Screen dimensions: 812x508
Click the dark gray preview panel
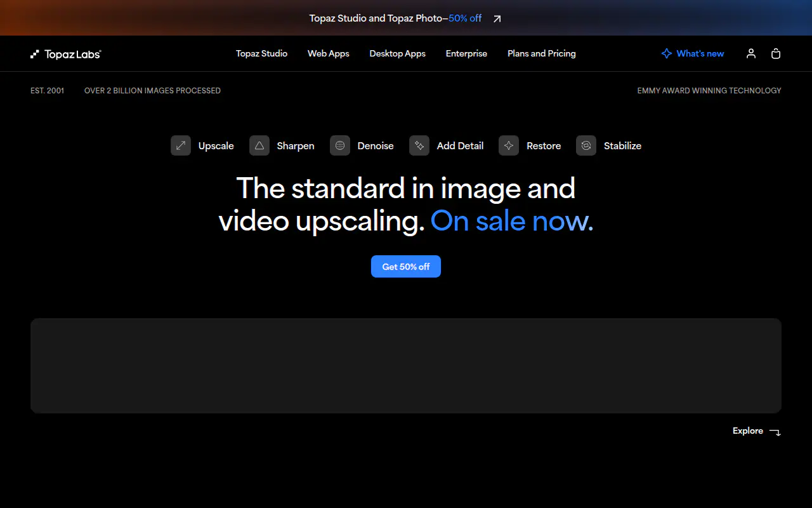406,366
